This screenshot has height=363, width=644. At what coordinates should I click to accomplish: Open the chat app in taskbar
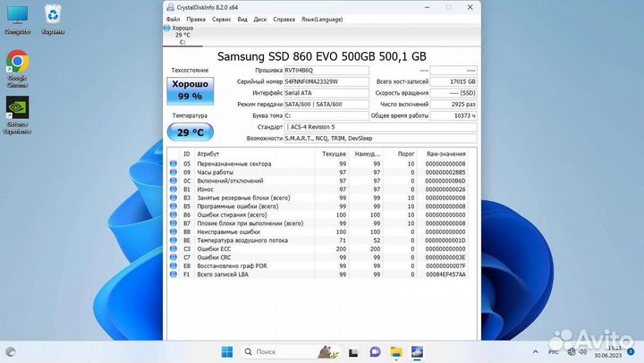coord(375,351)
